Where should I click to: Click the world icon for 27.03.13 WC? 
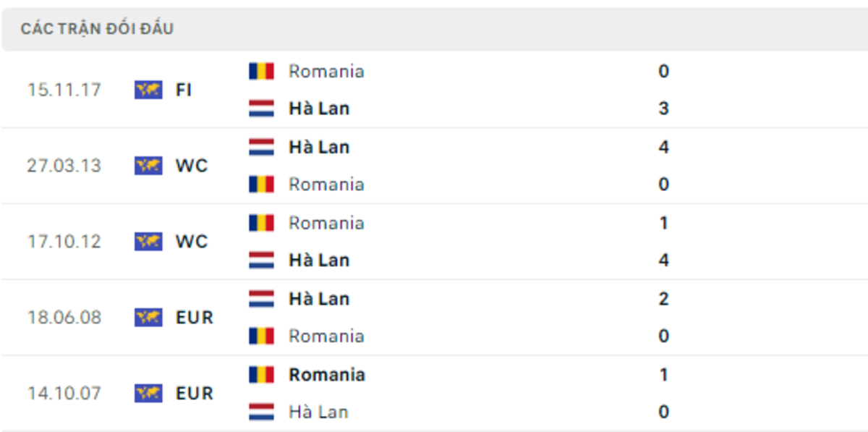(148, 166)
